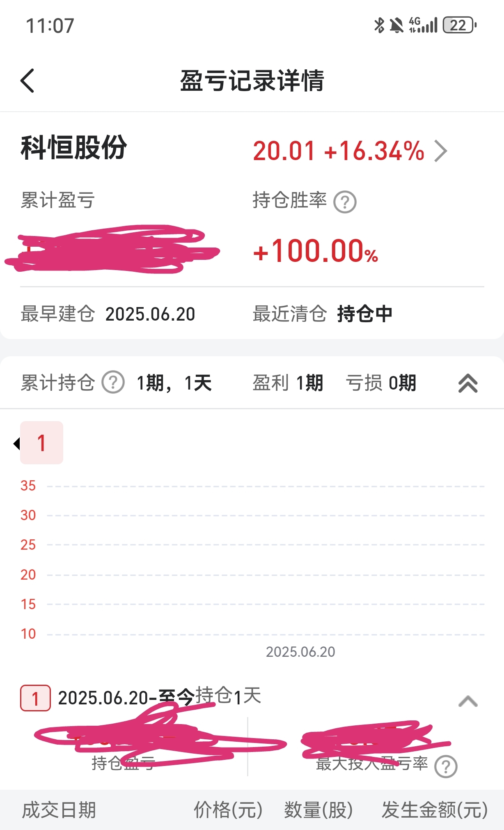The height and width of the screenshot is (830, 504).
Task: Tap the battery indicator icon
Action: (460, 25)
